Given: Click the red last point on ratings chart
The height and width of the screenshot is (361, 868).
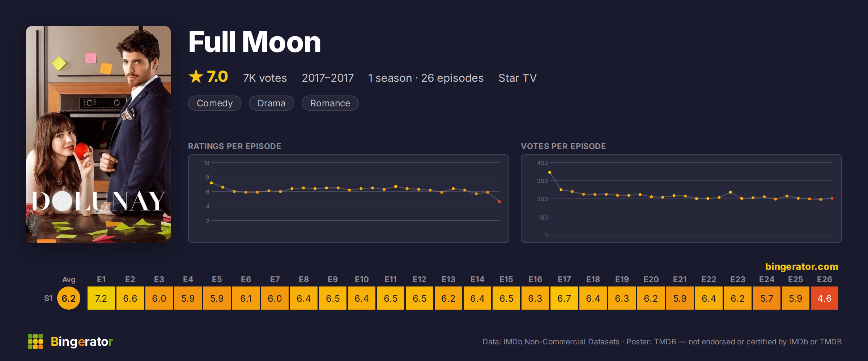Looking at the screenshot, I should (499, 202).
